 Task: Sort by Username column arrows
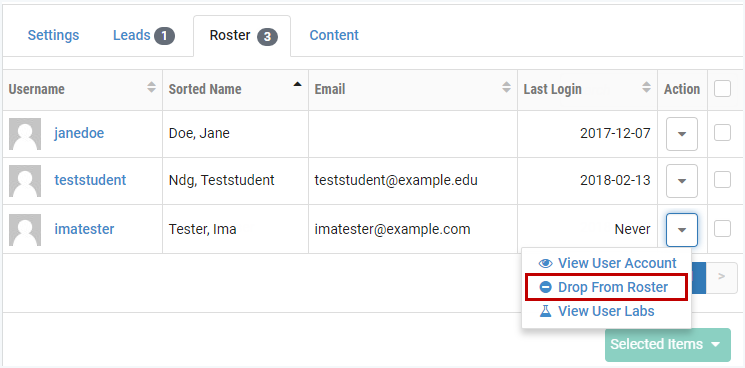pyautogui.click(x=152, y=87)
